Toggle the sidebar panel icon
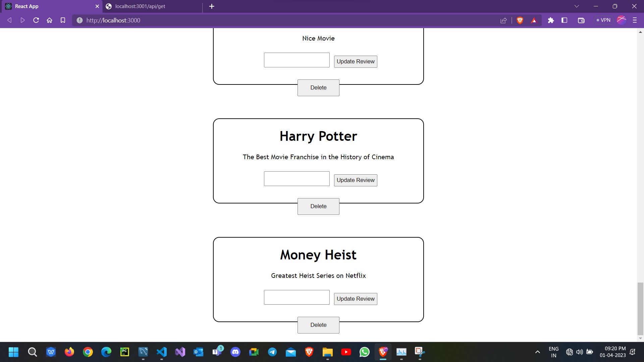Image resolution: width=644 pixels, height=362 pixels. click(565, 20)
